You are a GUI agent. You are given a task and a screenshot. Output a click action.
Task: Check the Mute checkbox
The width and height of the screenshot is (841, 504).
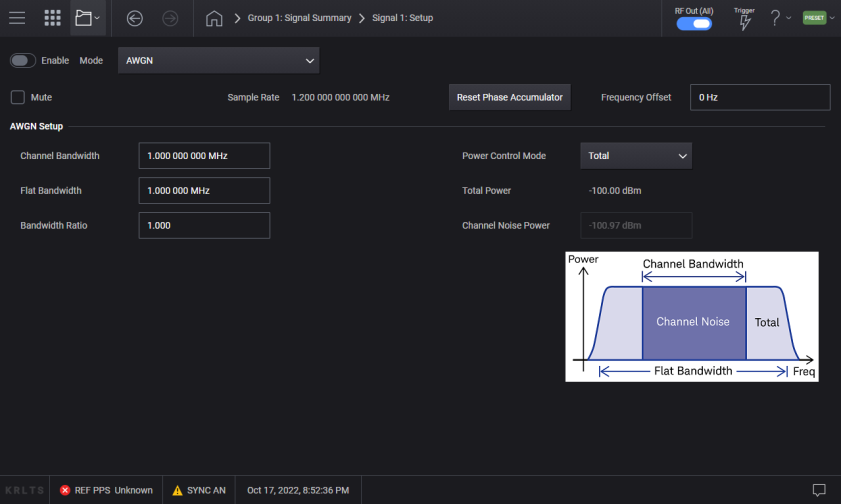pyautogui.click(x=17, y=97)
